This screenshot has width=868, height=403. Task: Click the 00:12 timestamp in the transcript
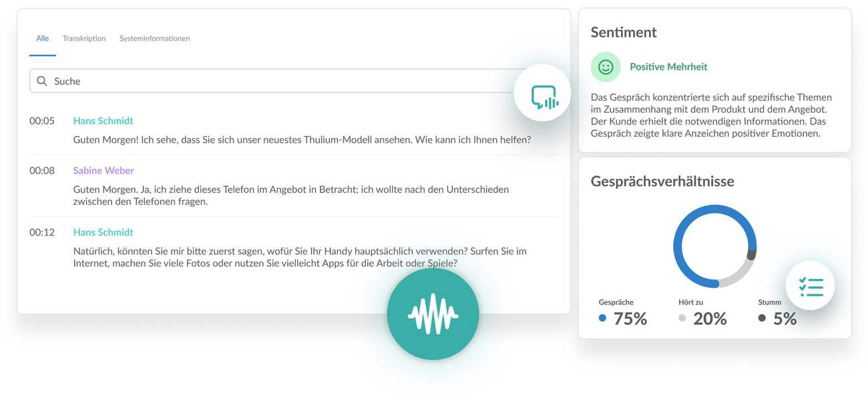[43, 232]
